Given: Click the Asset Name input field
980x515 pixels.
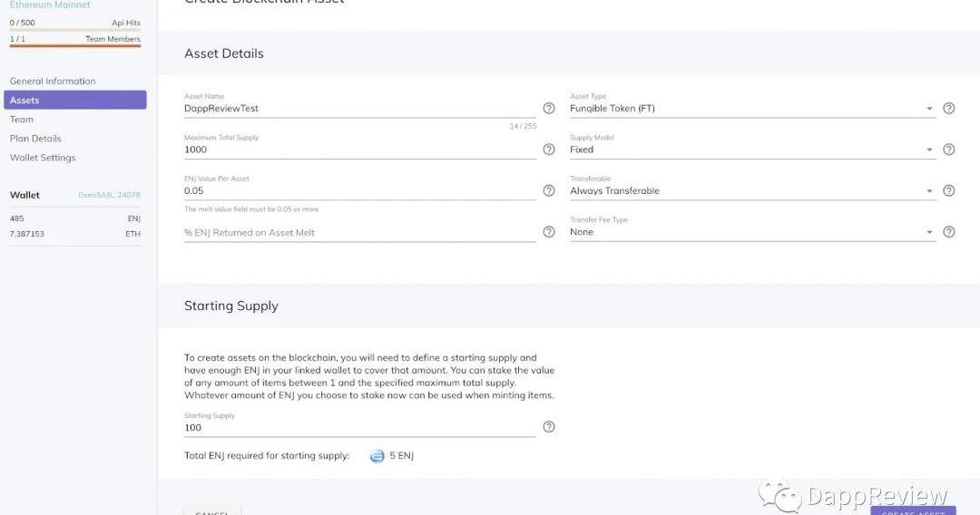Looking at the screenshot, I should click(x=359, y=109).
